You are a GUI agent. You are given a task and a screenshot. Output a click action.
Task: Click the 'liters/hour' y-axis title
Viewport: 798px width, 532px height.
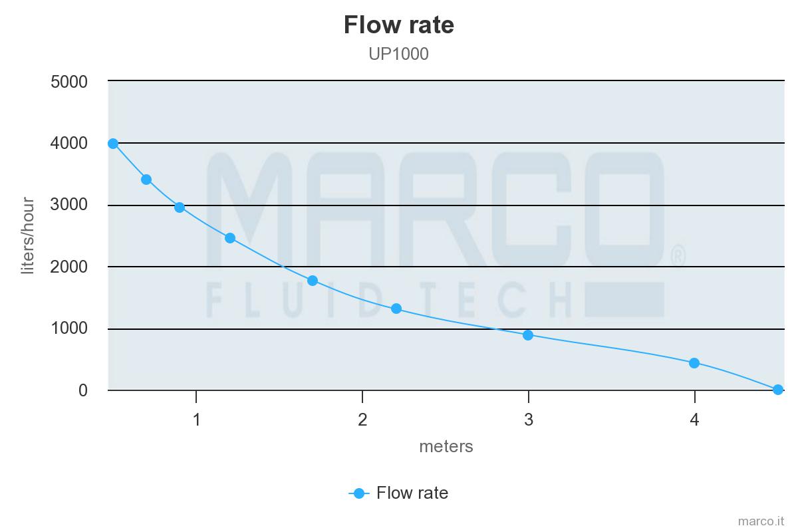[28, 235]
